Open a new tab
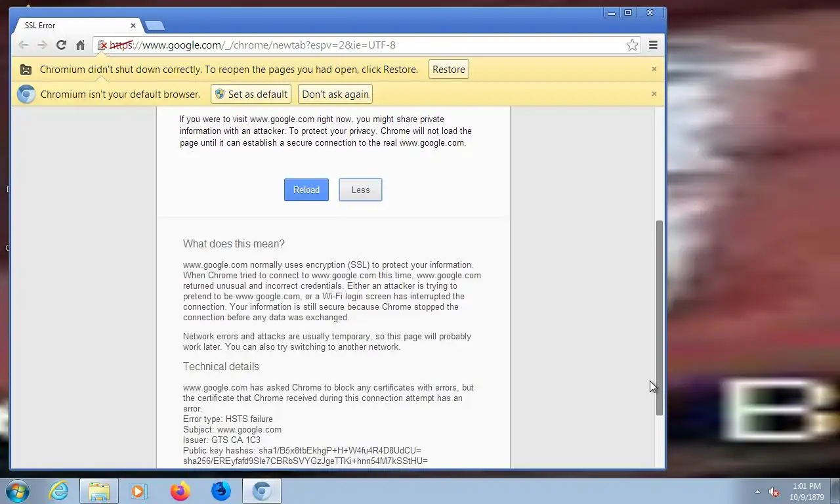Image resolution: width=840 pixels, height=504 pixels. click(x=154, y=26)
